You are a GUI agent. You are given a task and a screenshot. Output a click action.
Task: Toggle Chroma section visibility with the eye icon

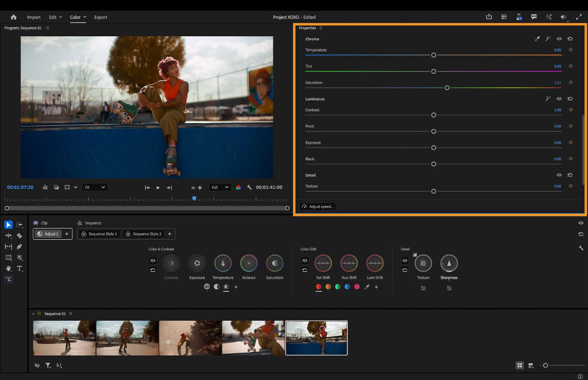tap(559, 39)
